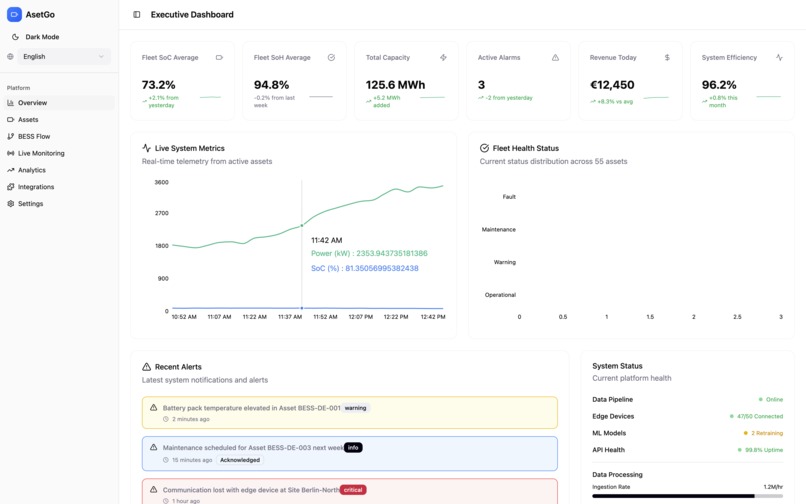Toggle the sidebar panel icon
Screen dimensions: 806x504
tap(137, 14)
